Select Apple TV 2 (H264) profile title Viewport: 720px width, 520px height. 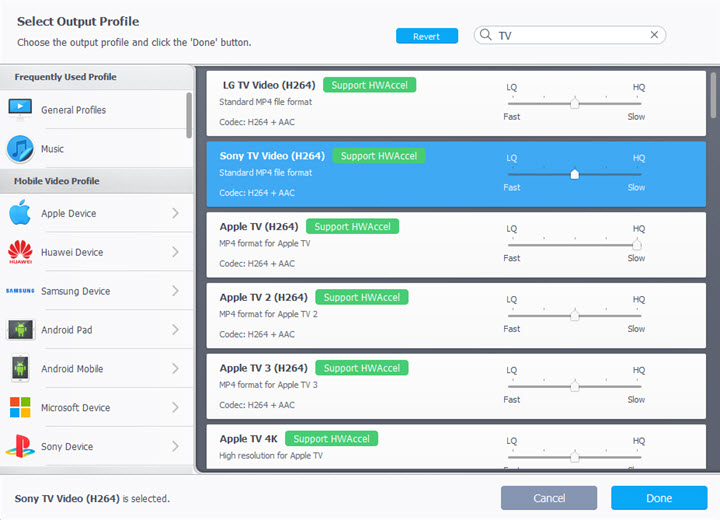coord(264,297)
